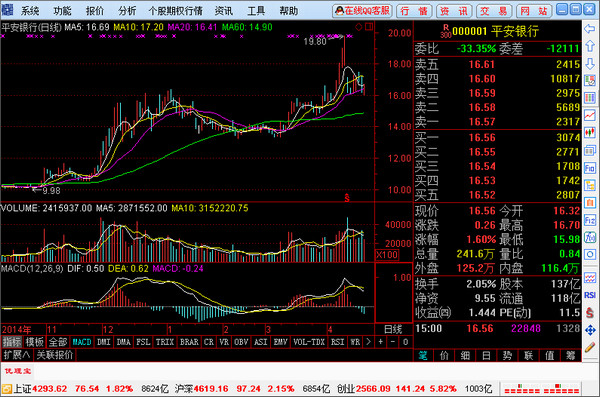Image resolution: width=600 pixels, height=397 pixels.
Task: Click the 在线QQ客服 button
Action: point(362,11)
